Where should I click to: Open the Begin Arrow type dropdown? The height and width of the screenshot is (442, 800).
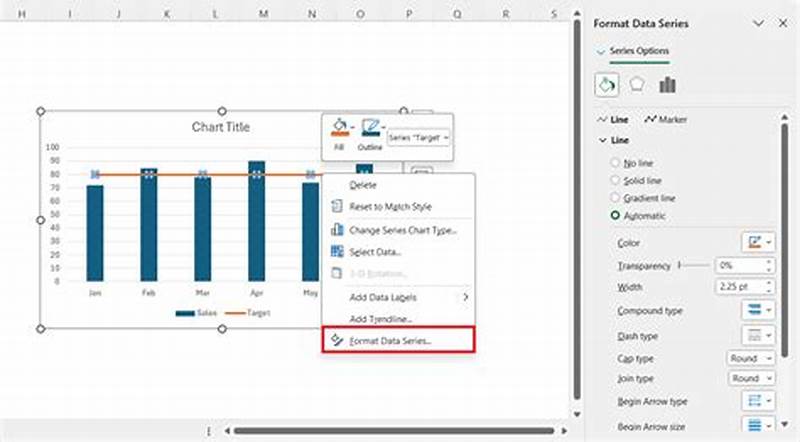758,401
